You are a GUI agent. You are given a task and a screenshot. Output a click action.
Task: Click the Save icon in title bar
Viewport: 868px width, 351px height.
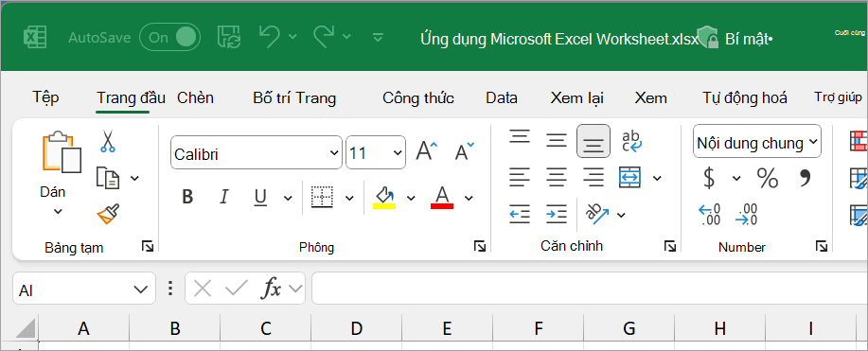coord(229,37)
